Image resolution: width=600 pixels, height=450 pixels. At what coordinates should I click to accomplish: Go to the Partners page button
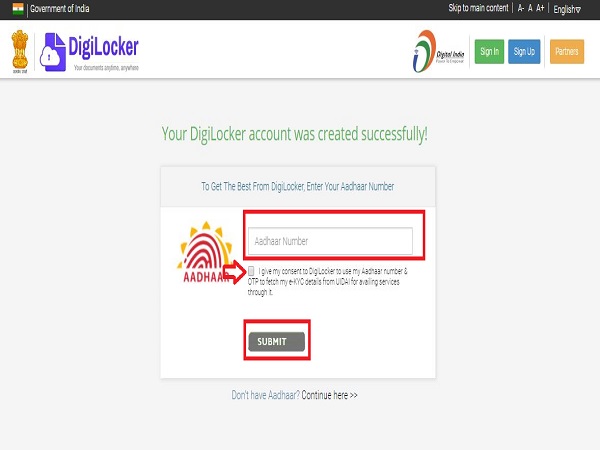click(x=567, y=51)
